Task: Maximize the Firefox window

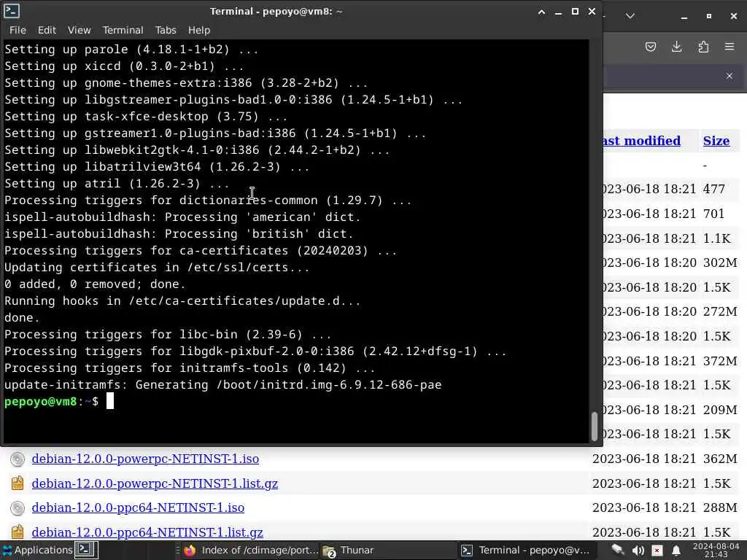Action: point(709,16)
